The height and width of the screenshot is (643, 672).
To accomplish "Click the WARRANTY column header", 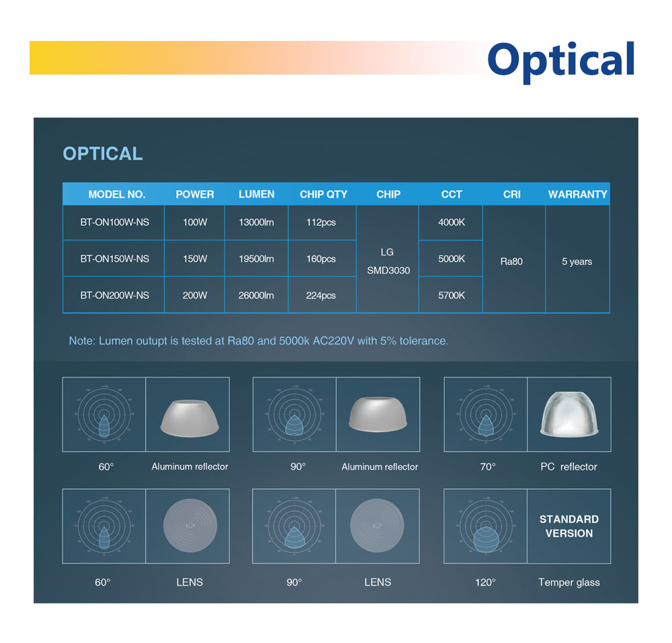I will (x=577, y=194).
